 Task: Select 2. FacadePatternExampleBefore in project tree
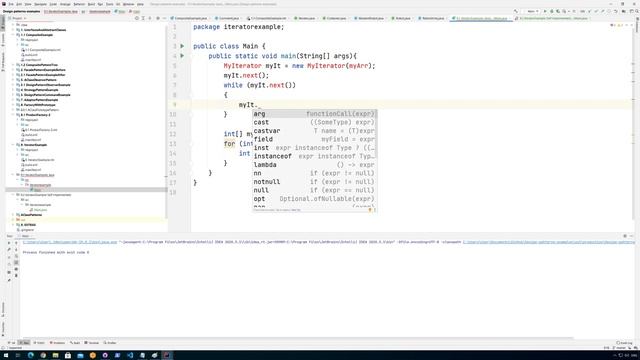(43, 70)
